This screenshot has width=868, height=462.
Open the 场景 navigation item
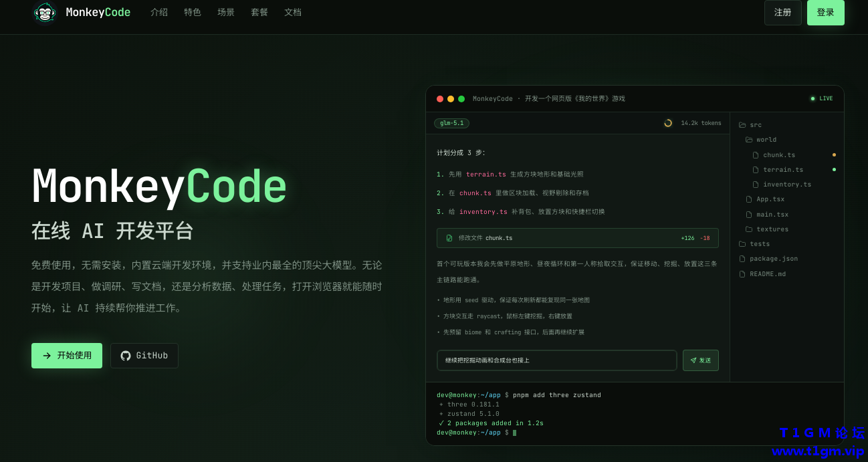(226, 12)
